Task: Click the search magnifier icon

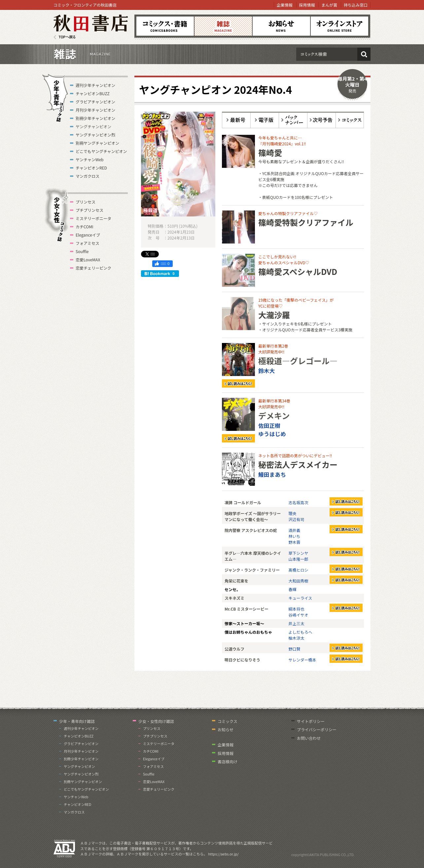Action: pos(364,54)
